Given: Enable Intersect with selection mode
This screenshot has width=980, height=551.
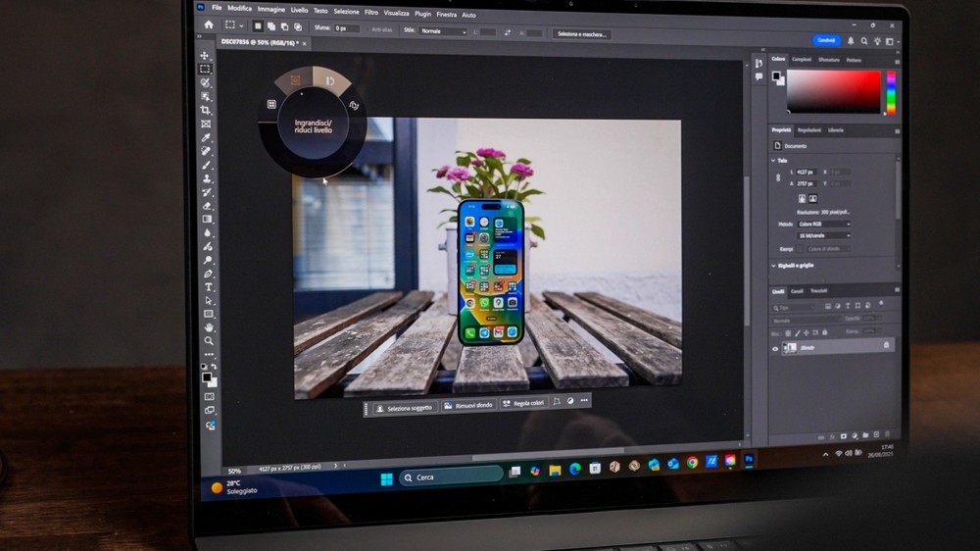Looking at the screenshot, I should [298, 27].
